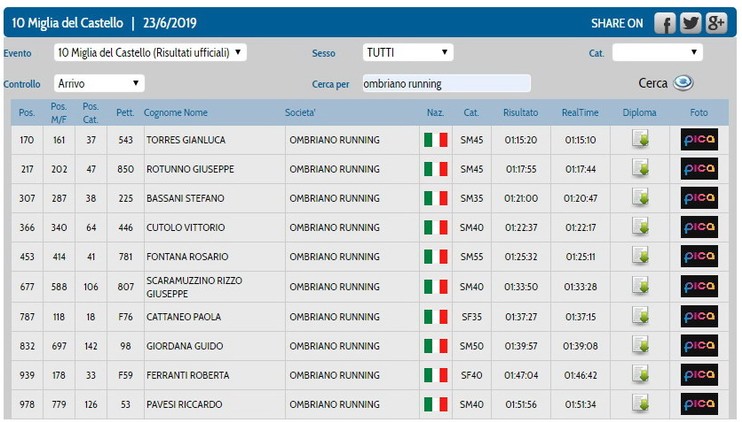Click the Cerca search eye icon
The height and width of the screenshot is (422, 742).
(683, 83)
